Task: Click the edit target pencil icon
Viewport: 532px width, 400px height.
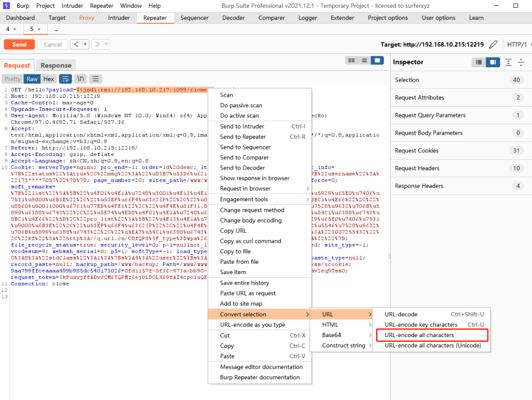Action: pos(493,45)
